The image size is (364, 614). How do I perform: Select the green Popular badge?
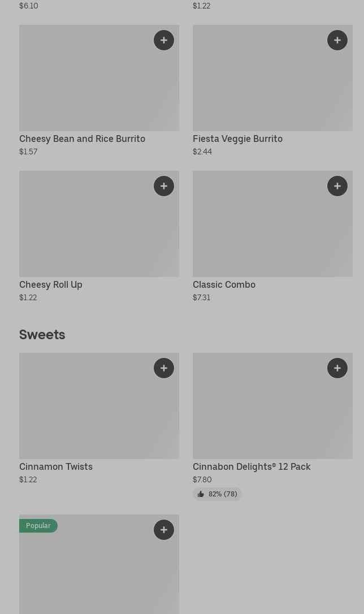[x=38, y=525]
